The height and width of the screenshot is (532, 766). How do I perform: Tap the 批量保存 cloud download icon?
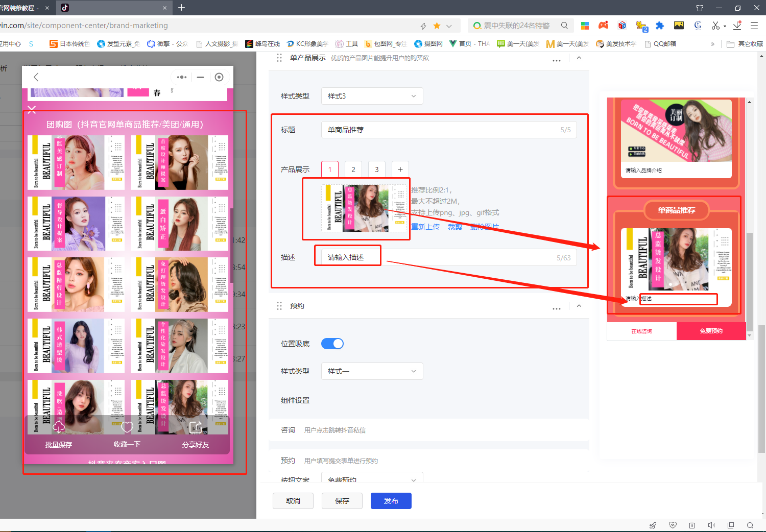click(x=59, y=427)
